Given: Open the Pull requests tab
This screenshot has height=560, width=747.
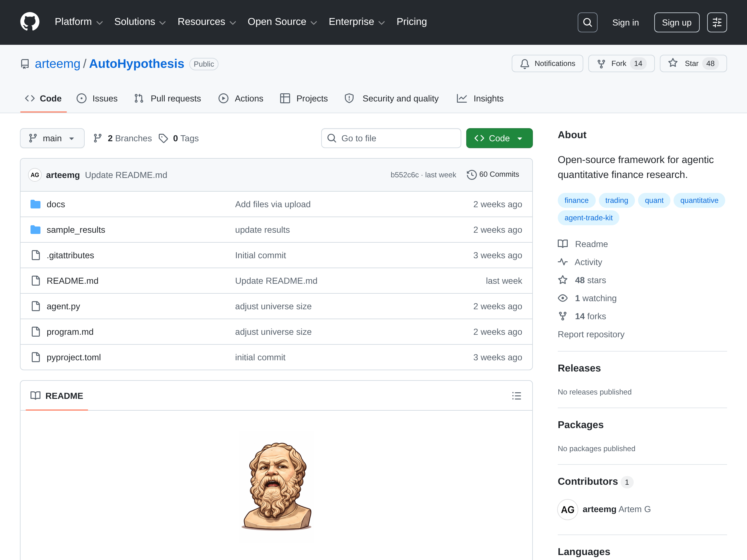Looking at the screenshot, I should (x=168, y=99).
